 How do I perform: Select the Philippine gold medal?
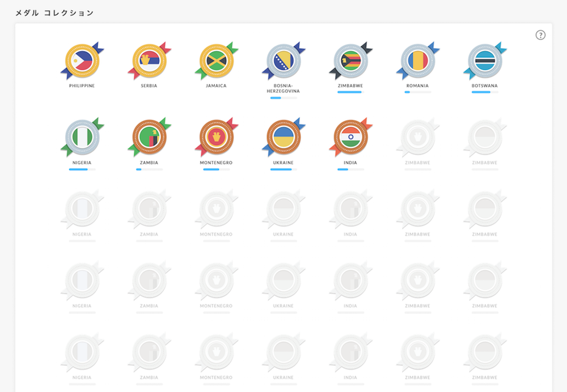point(82,61)
